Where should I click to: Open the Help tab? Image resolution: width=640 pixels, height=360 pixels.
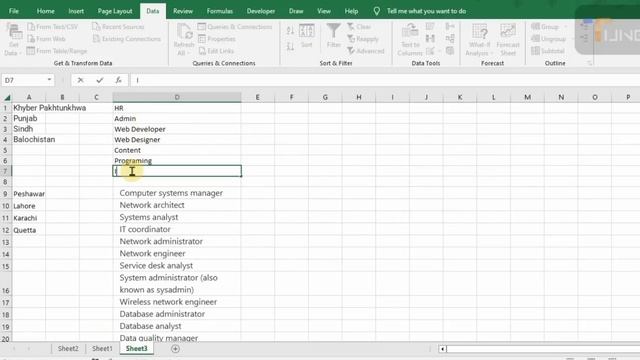351,11
